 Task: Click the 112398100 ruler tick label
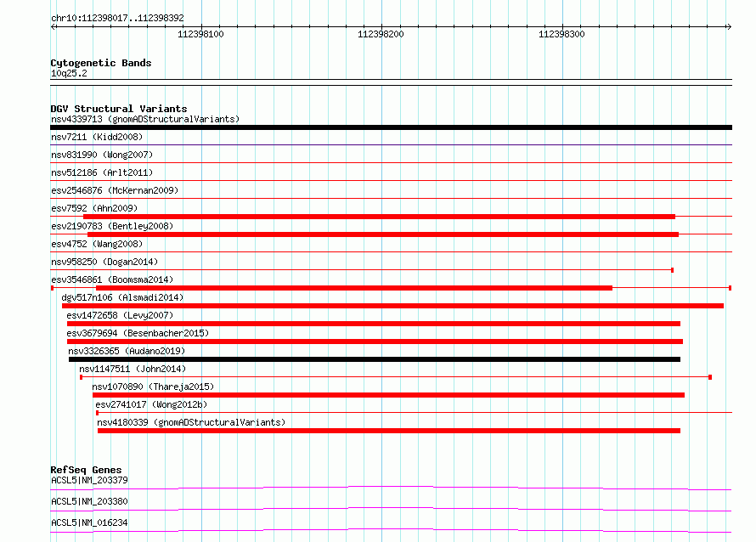(x=200, y=34)
